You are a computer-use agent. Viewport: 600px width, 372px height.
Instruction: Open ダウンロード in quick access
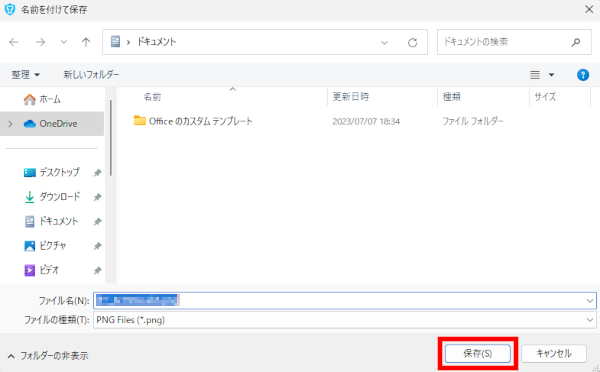52,197
